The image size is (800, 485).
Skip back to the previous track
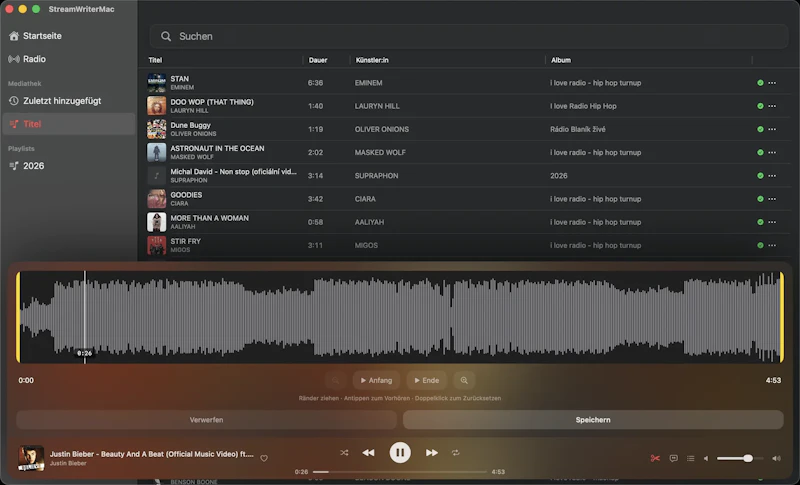[x=368, y=452]
